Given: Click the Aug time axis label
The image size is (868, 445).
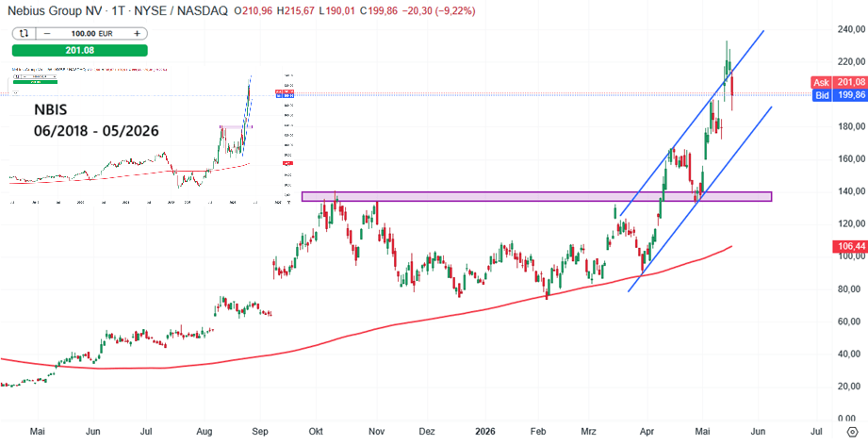Looking at the screenshot, I should click(x=205, y=431).
